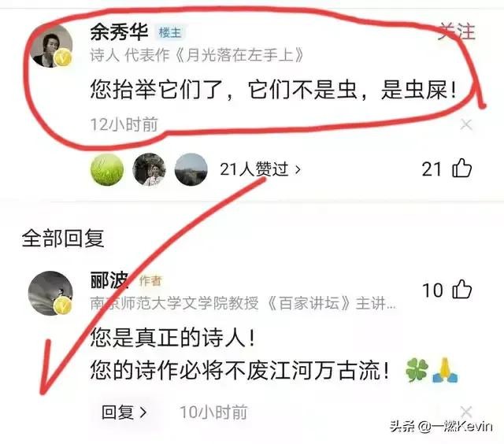
Task: Like 郦波's reply with thumbs-up icon
Action: click(462, 289)
